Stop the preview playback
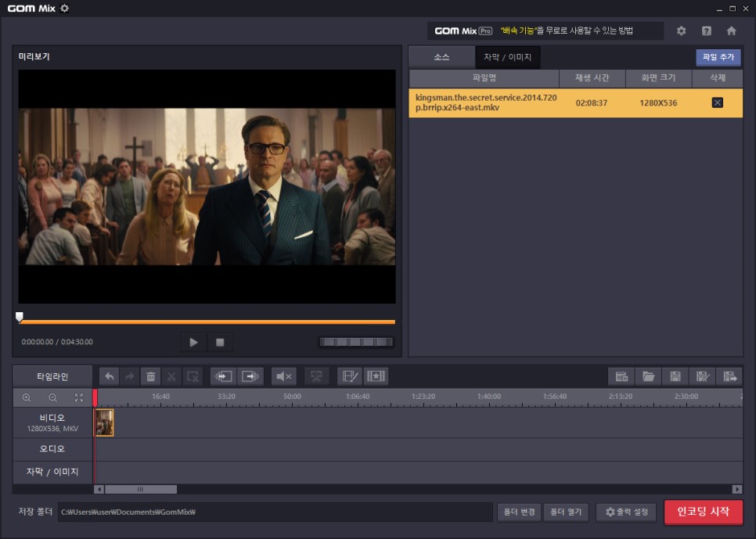756x539 pixels. (x=220, y=343)
